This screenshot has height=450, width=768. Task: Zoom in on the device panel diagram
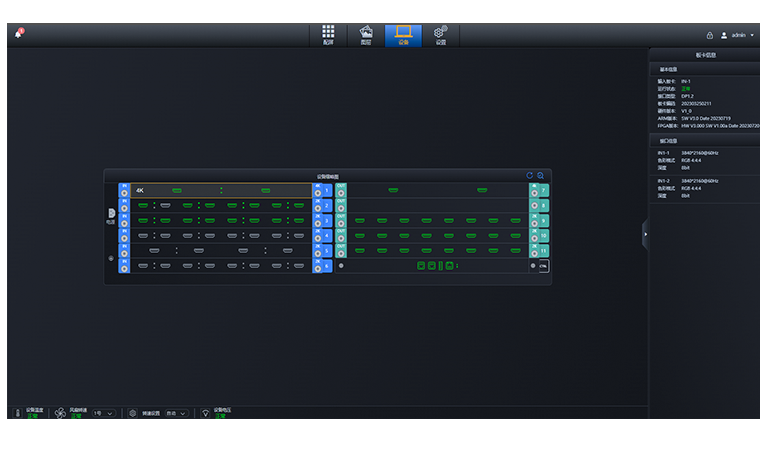(x=541, y=175)
